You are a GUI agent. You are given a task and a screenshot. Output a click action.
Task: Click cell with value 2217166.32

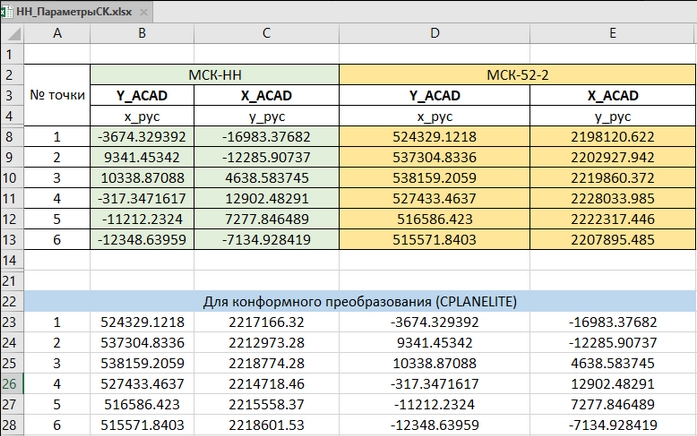tap(265, 323)
